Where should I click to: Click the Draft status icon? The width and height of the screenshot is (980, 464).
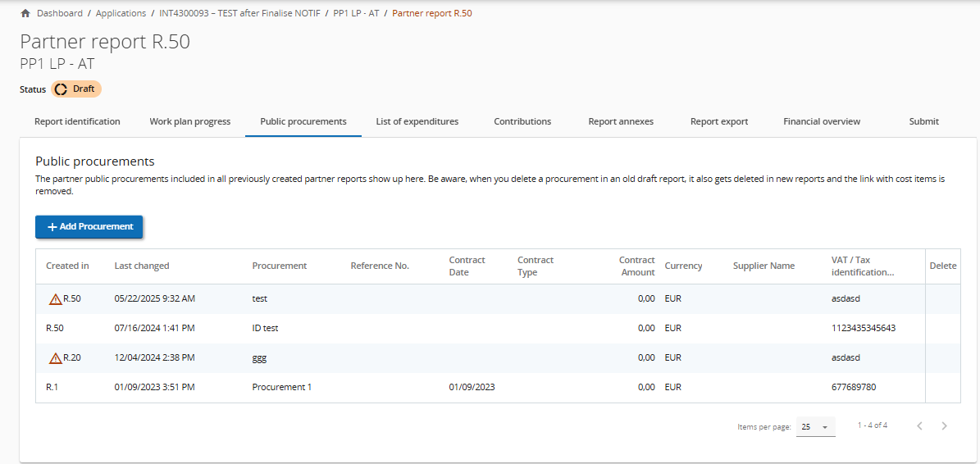61,89
